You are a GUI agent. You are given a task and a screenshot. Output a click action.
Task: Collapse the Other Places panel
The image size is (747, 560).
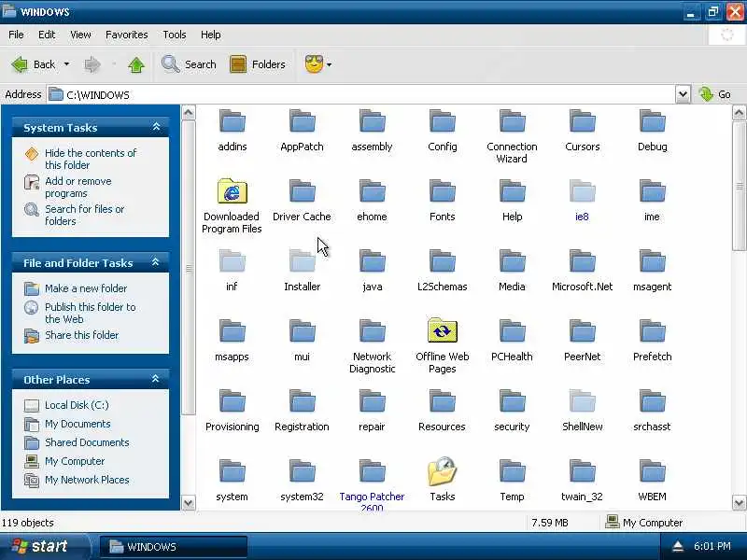pos(155,379)
